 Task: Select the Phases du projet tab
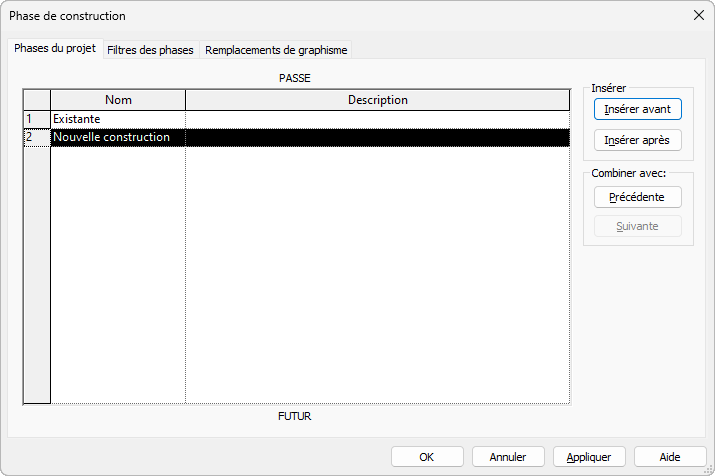pos(55,48)
